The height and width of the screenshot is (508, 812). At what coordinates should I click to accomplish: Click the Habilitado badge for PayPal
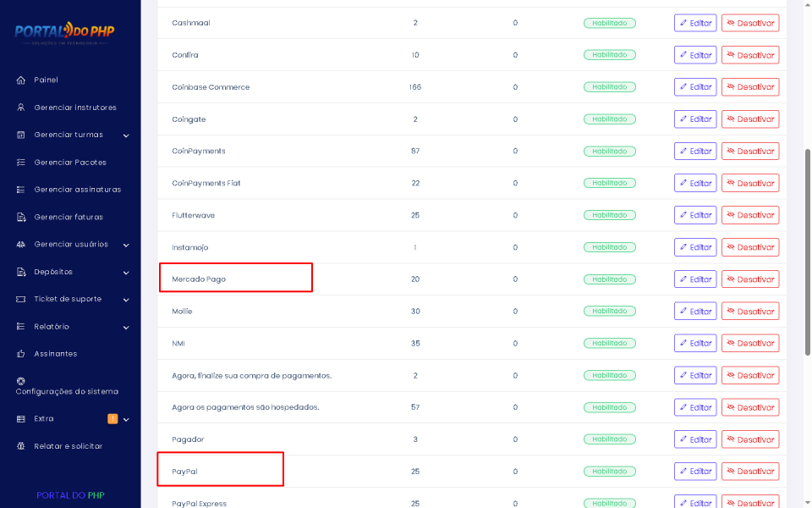[610, 472]
